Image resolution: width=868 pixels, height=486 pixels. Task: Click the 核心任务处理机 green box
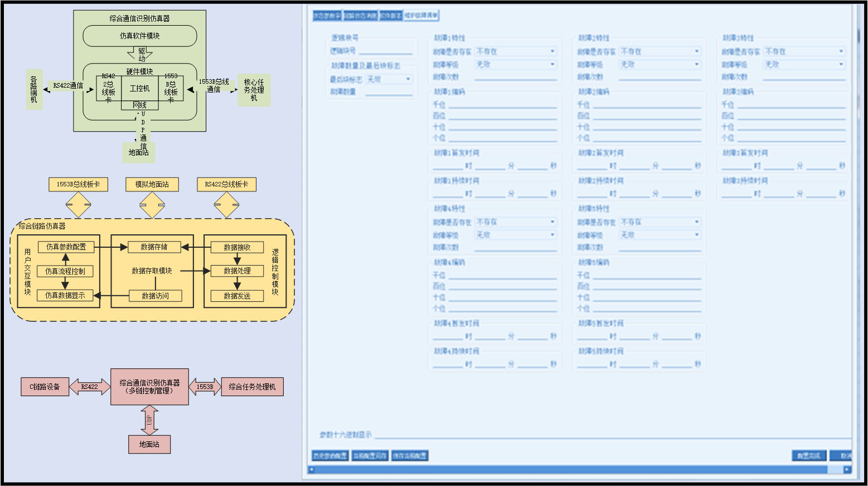click(x=254, y=90)
